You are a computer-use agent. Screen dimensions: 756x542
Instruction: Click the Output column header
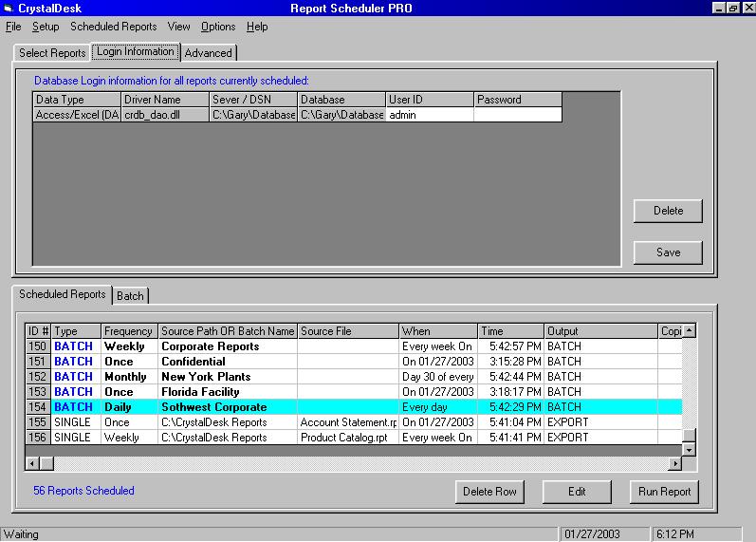coord(600,331)
